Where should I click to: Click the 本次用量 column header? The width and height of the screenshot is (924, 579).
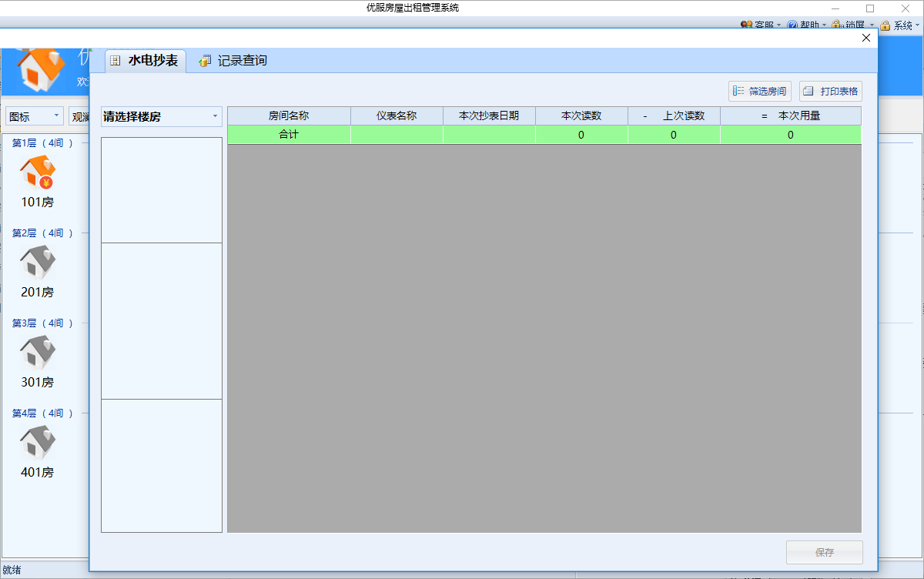(791, 116)
